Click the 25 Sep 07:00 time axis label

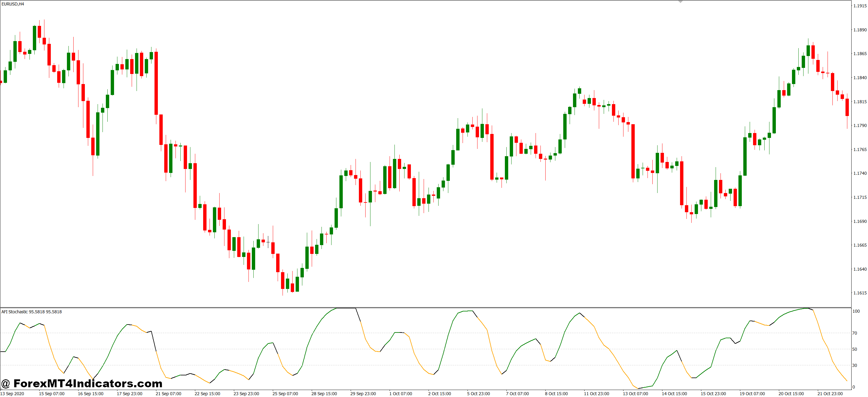(285, 393)
